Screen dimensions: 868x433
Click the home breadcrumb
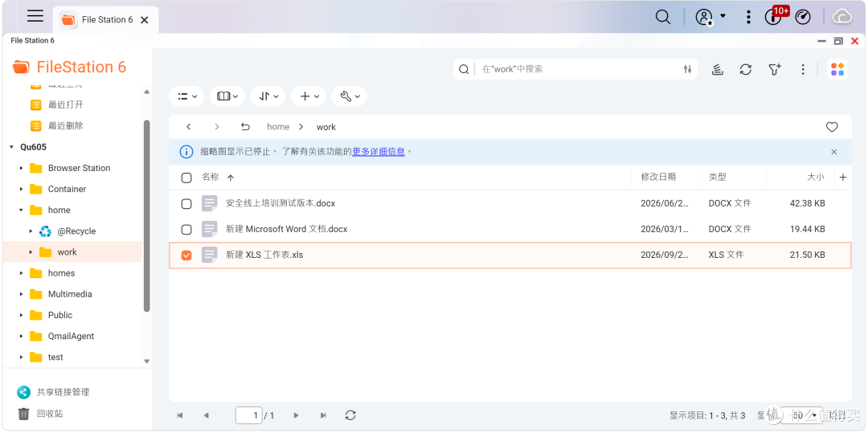278,127
